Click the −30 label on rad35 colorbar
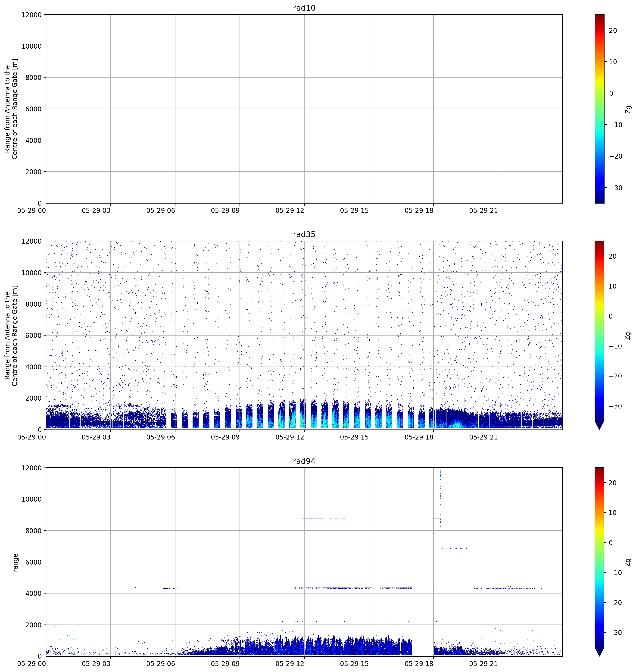636x672 pixels. 616,406
